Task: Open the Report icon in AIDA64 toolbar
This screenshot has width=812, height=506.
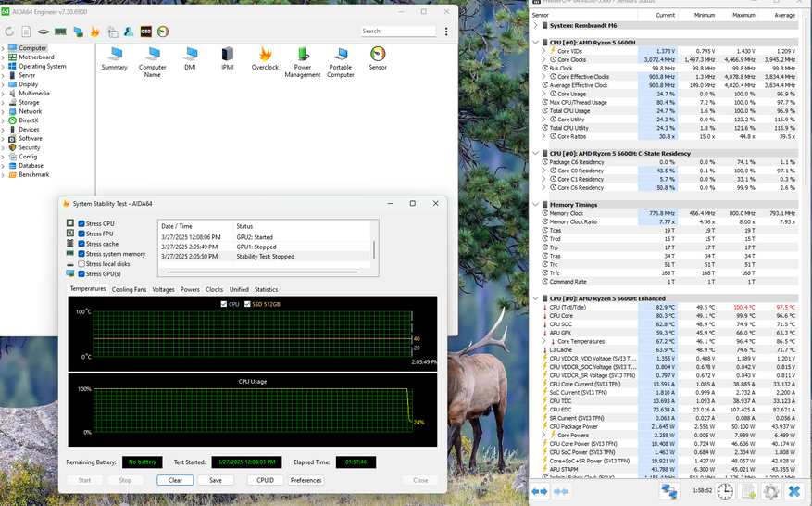Action: click(26, 32)
